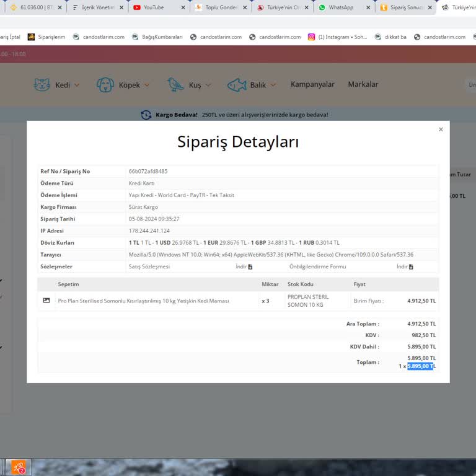This screenshot has height=476, width=476.
Task: Click the Ara Toplam 4.912,50 TL value
Action: 421,324
